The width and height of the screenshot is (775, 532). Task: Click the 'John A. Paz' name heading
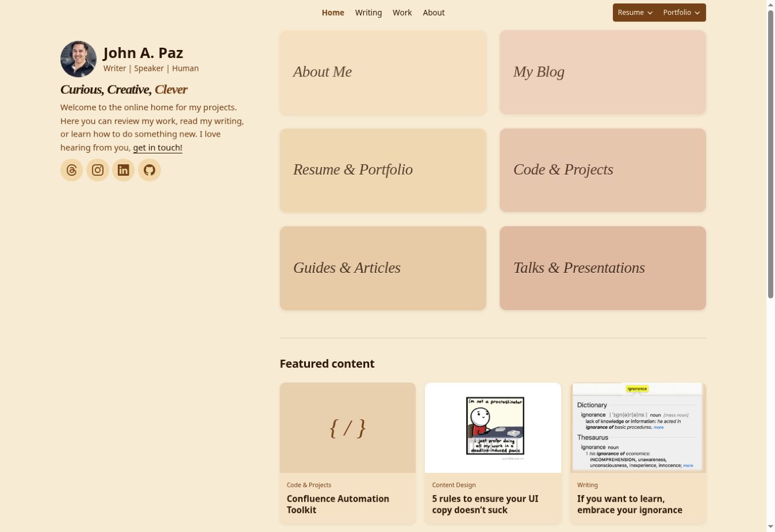pyautogui.click(x=143, y=53)
